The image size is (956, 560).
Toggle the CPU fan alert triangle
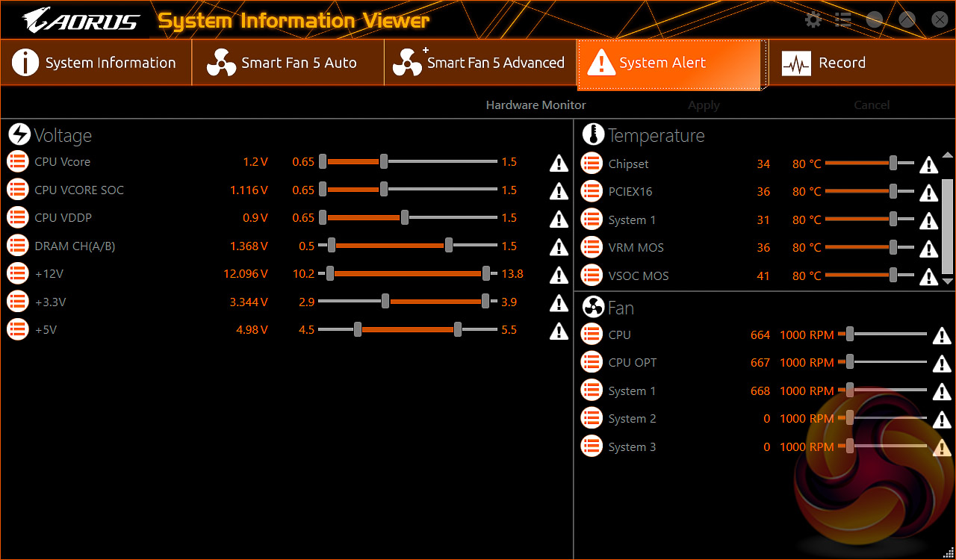tap(942, 336)
